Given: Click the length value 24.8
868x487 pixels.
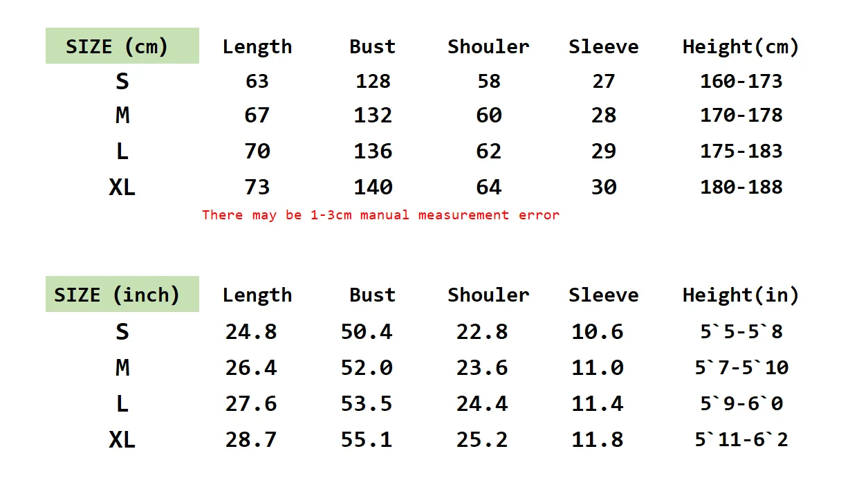Looking at the screenshot, I should coord(251,331).
